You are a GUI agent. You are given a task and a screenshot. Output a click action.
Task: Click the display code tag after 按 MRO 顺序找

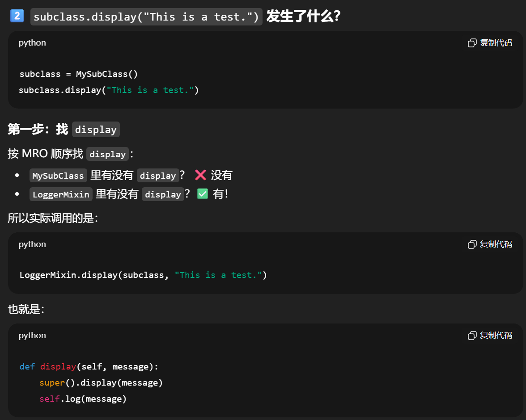click(107, 154)
